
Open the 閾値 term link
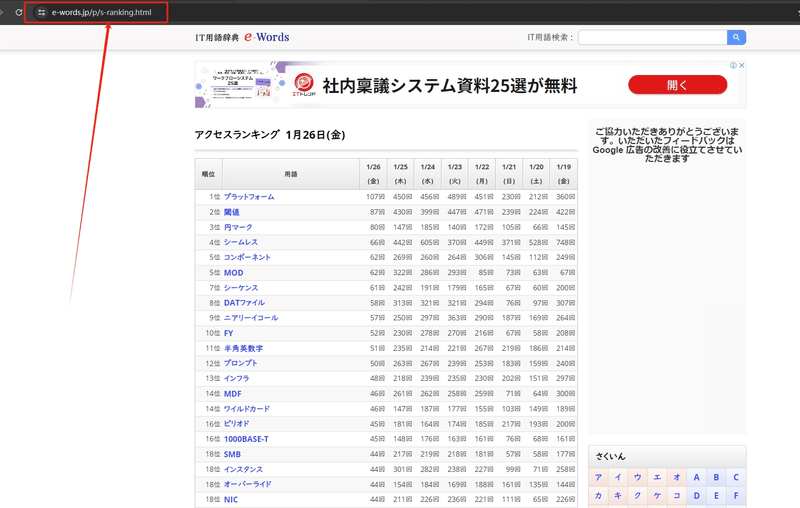pos(232,212)
